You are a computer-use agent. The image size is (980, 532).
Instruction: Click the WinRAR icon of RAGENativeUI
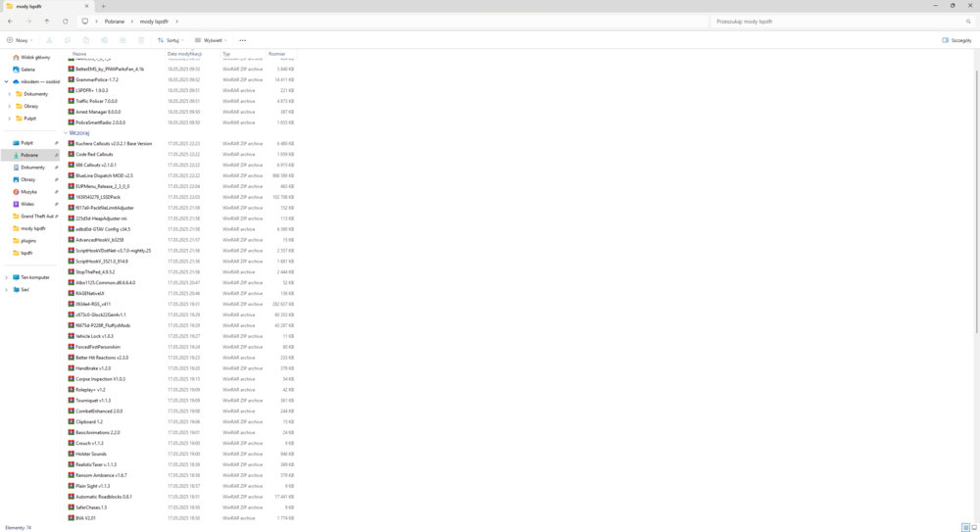click(72, 293)
